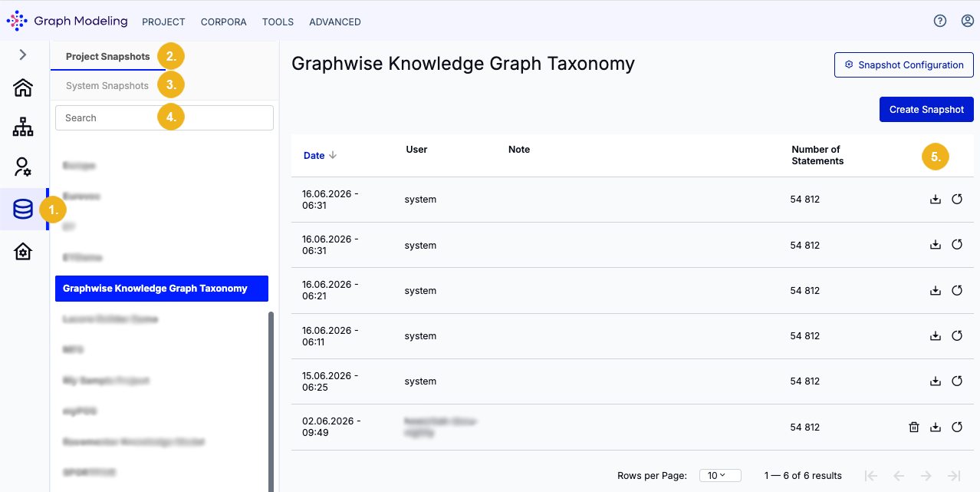Click the Note column header
The height and width of the screenshot is (492, 980).
click(519, 150)
